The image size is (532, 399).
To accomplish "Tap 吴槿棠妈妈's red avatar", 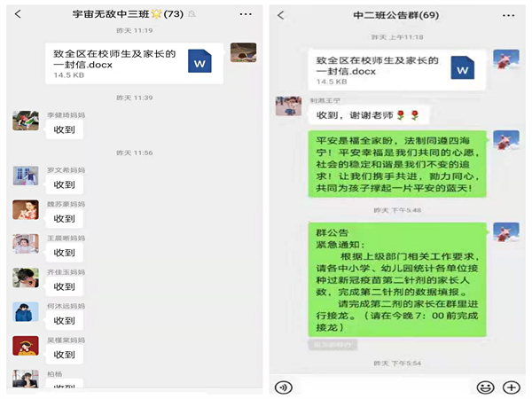I will (x=26, y=346).
